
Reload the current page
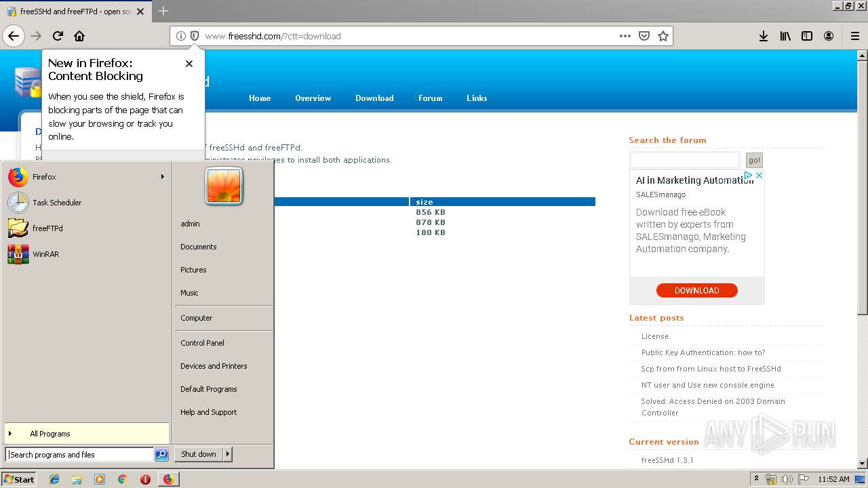pos(58,36)
